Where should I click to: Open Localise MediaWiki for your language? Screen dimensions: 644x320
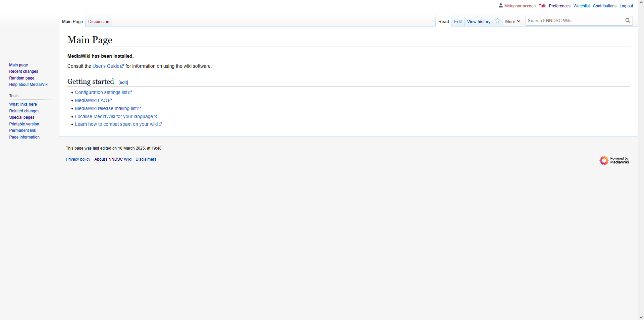116,116
